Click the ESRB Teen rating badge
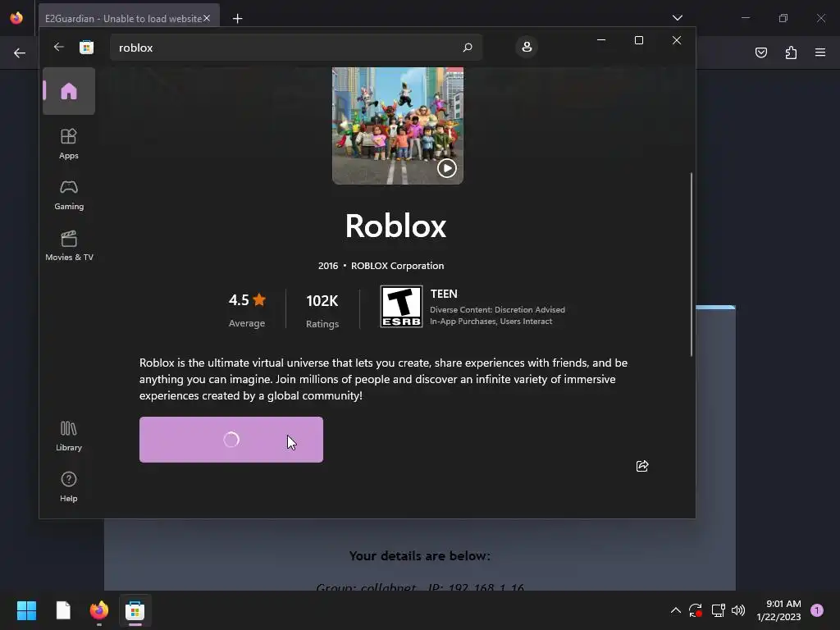Image resolution: width=840 pixels, height=630 pixels. 401,307
